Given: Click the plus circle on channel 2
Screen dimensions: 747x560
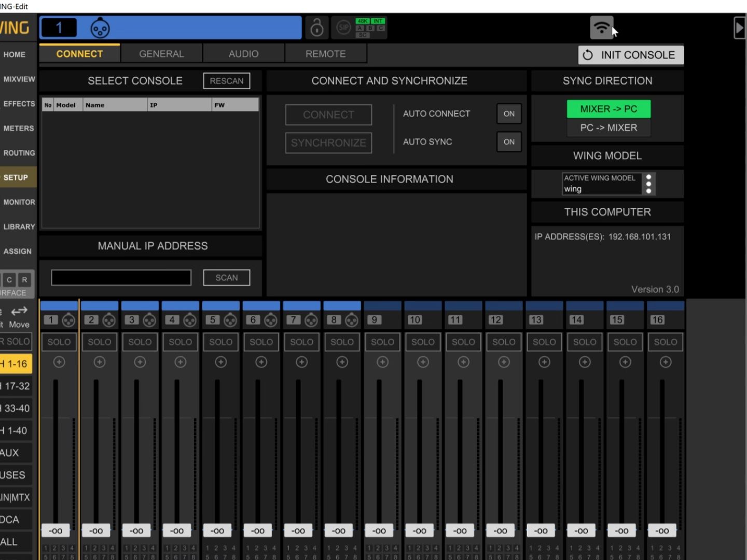Looking at the screenshot, I should pos(100,362).
